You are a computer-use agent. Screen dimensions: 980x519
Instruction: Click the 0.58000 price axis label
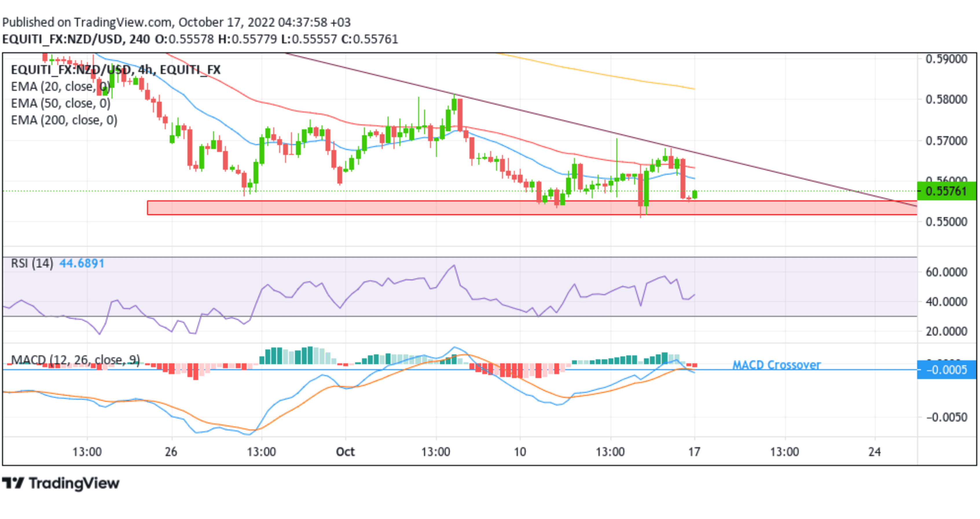946,100
